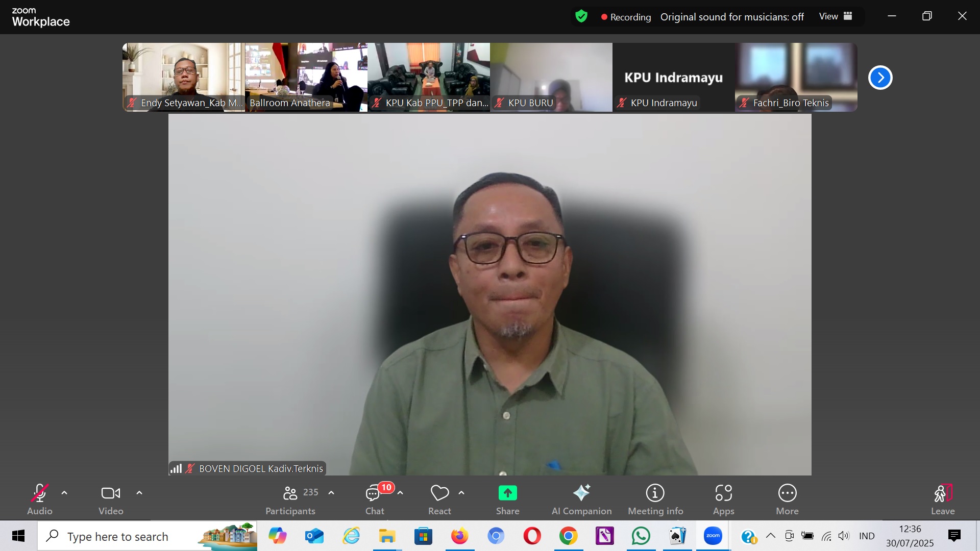Click the Leave meeting button
This screenshot has height=551, width=980.
(942, 499)
